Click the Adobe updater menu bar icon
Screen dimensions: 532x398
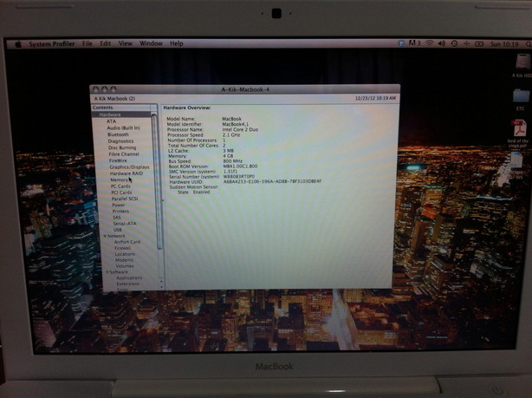click(x=414, y=43)
